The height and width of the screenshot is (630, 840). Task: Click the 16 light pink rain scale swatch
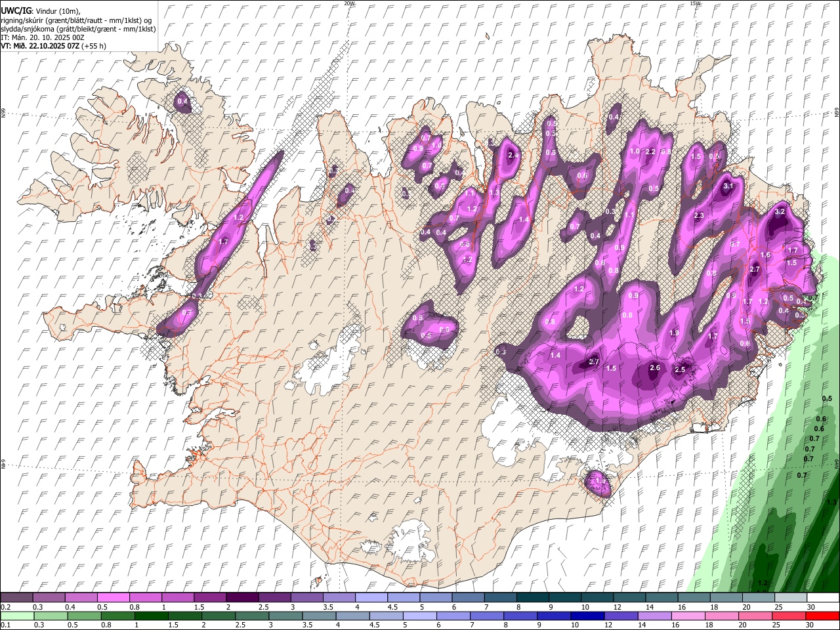click(x=688, y=616)
